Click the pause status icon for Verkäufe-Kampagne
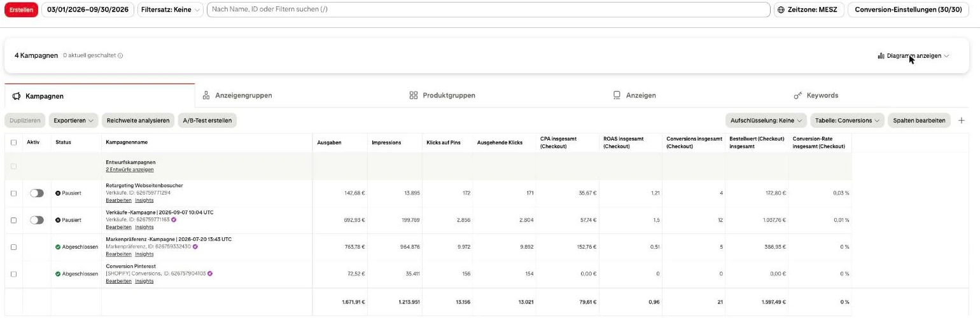The height and width of the screenshot is (318, 980). (x=58, y=220)
